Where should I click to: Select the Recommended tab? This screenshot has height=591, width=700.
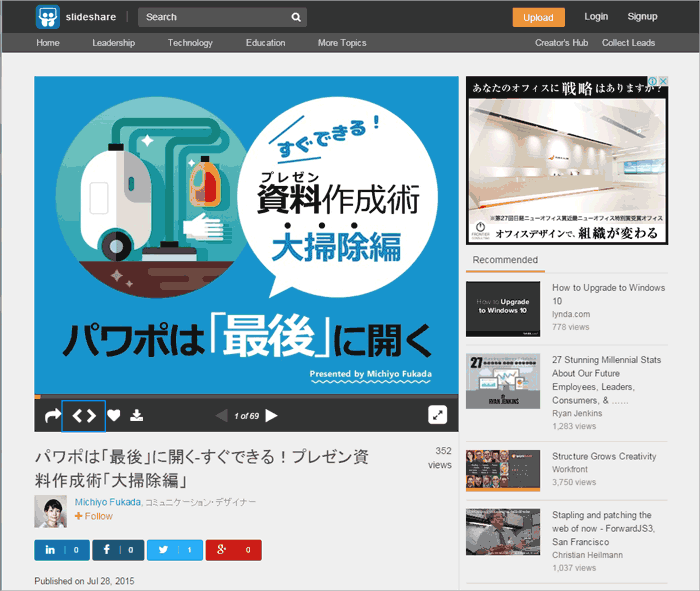(505, 260)
